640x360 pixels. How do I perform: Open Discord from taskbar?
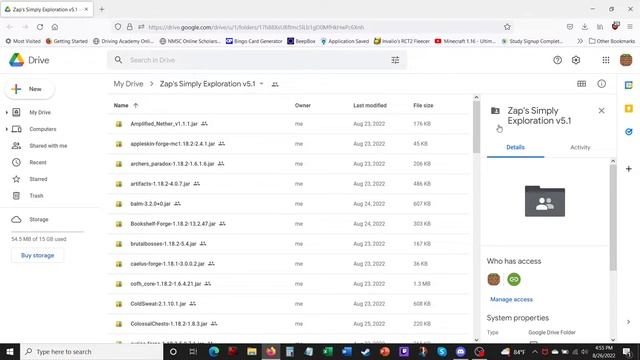461,351
